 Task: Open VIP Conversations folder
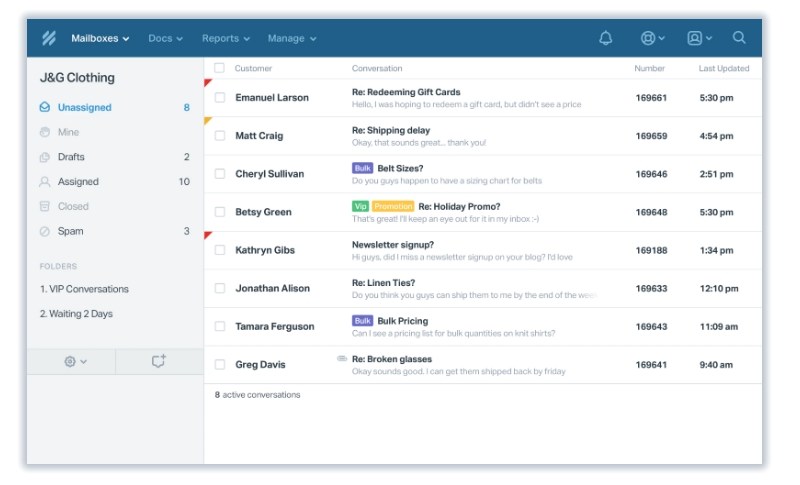click(x=84, y=289)
